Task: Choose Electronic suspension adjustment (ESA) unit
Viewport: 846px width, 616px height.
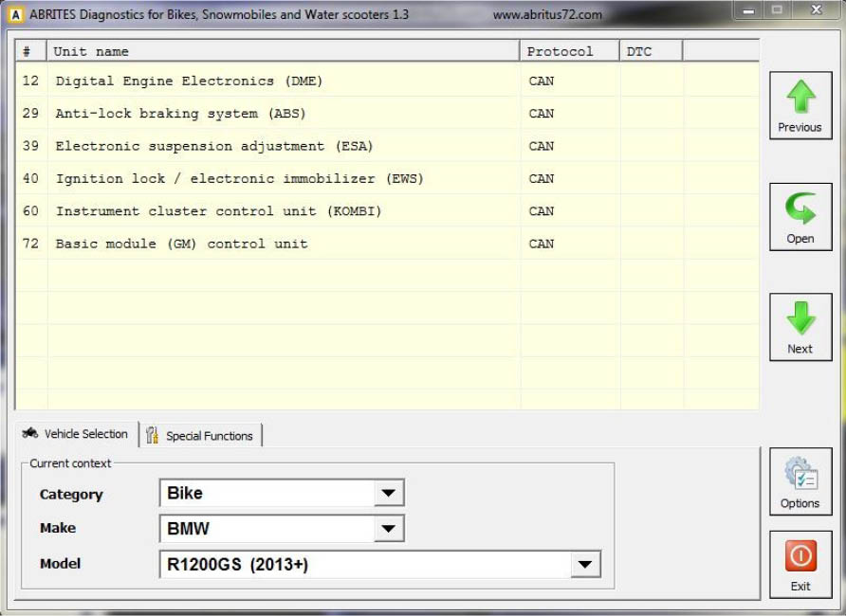Action: 214,146
